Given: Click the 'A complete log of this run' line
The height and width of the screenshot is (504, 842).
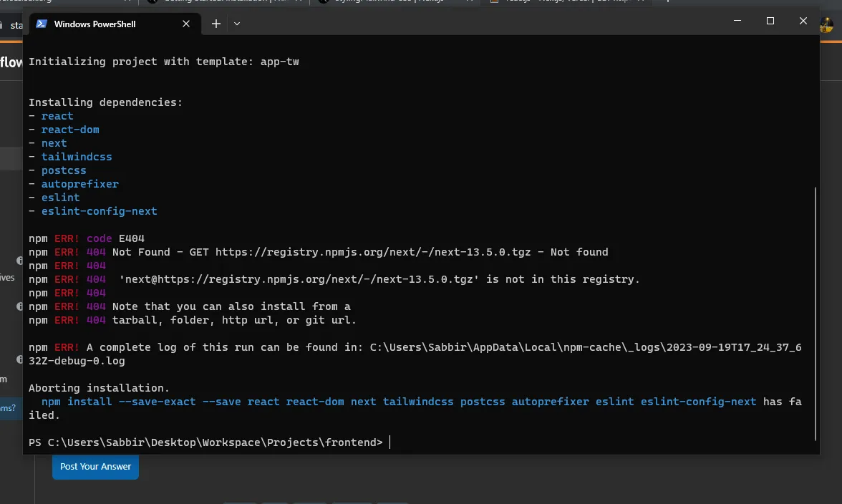Looking at the screenshot, I should (415, 354).
